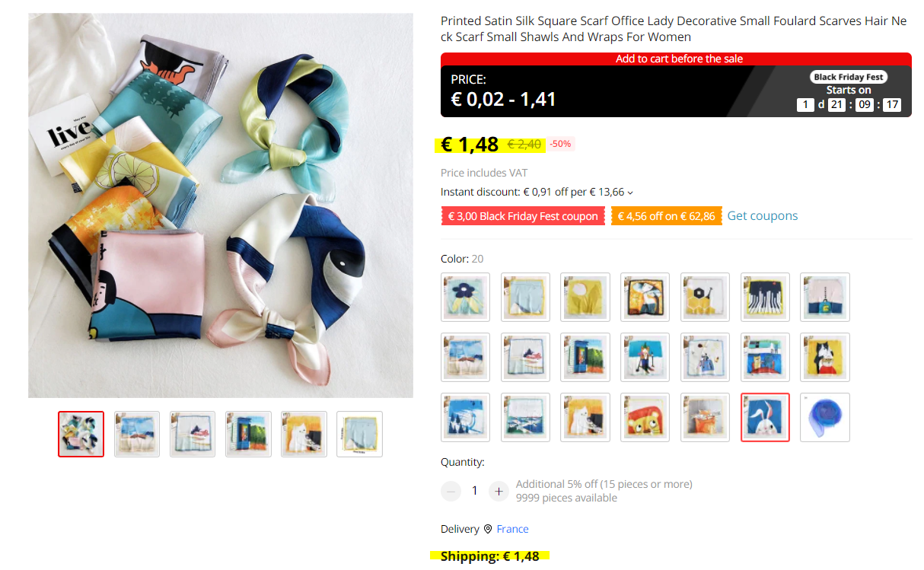Viewport: 924px width, 570px height.
Task: Decrease quantity with the minus button
Action: [x=451, y=491]
